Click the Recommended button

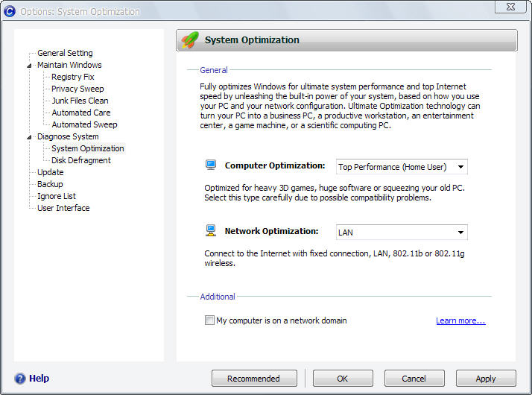coord(253,379)
